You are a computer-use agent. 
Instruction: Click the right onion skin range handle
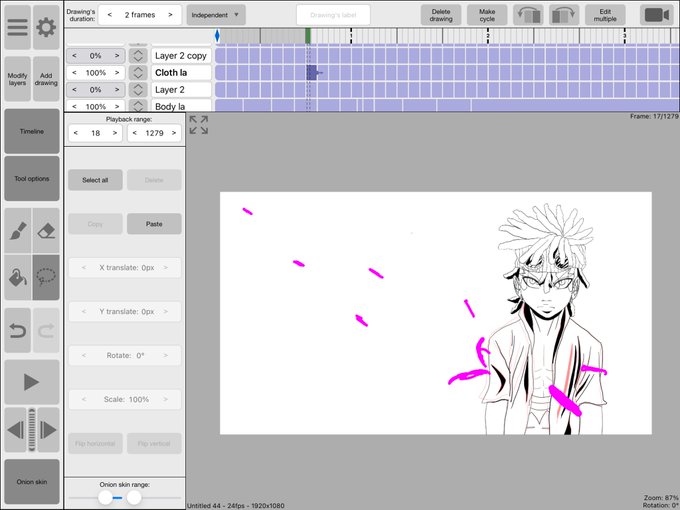pyautogui.click(x=134, y=497)
